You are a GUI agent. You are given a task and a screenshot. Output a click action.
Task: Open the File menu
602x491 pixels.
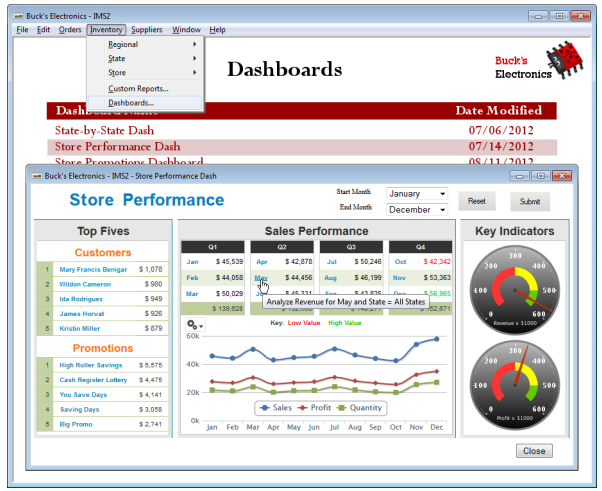(x=22, y=30)
